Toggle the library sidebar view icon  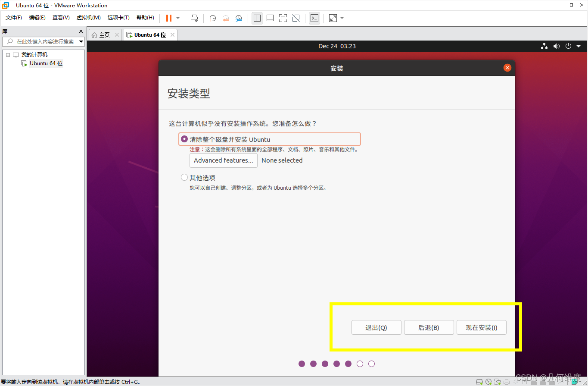click(257, 18)
